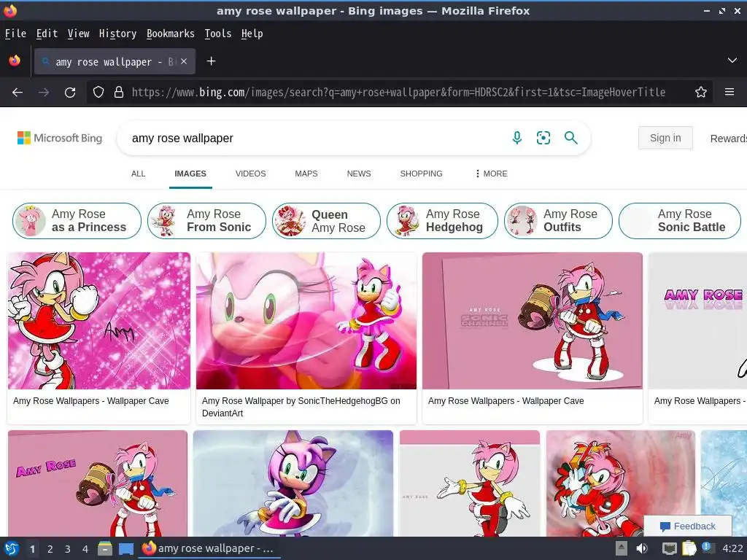Expand the list all tabs chevron
This screenshot has height=560, width=747.
pyautogui.click(x=732, y=61)
